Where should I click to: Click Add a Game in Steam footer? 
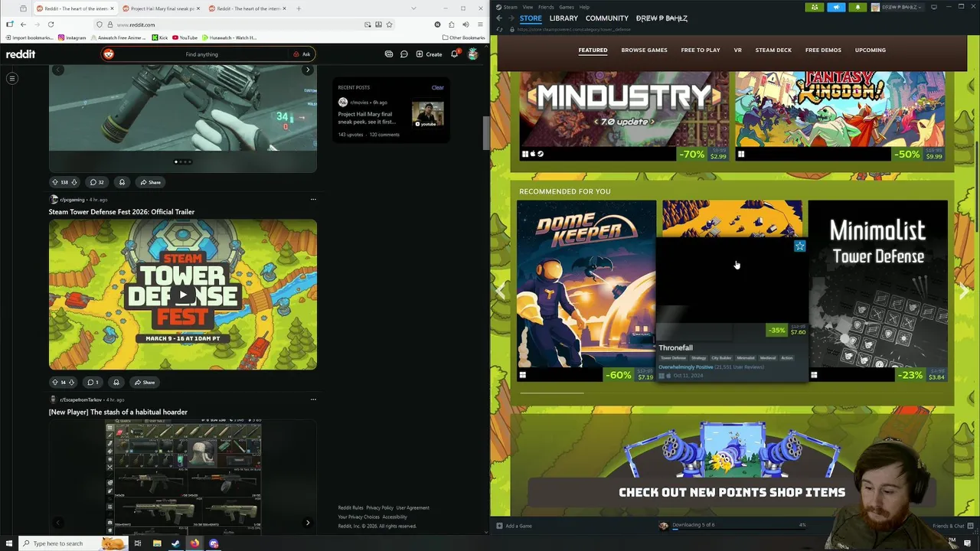(514, 526)
